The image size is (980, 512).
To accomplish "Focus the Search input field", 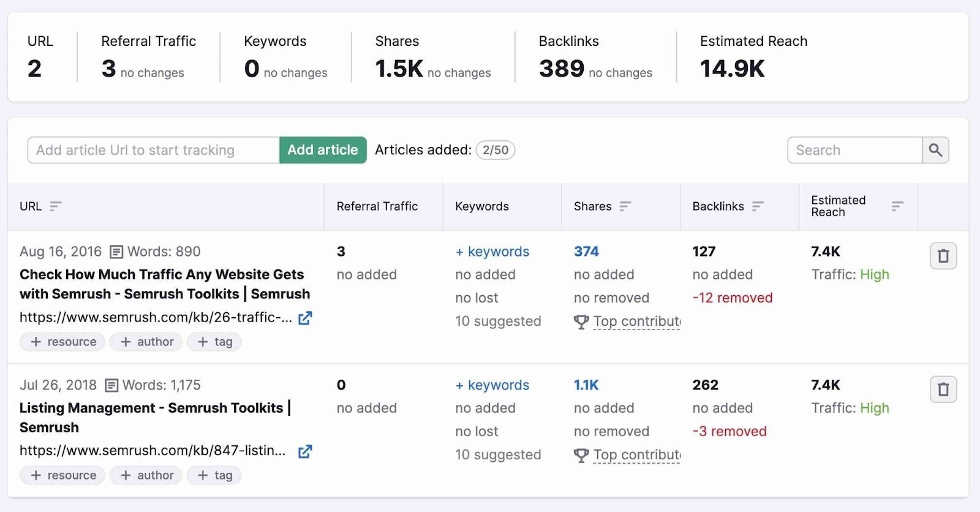I will [855, 150].
